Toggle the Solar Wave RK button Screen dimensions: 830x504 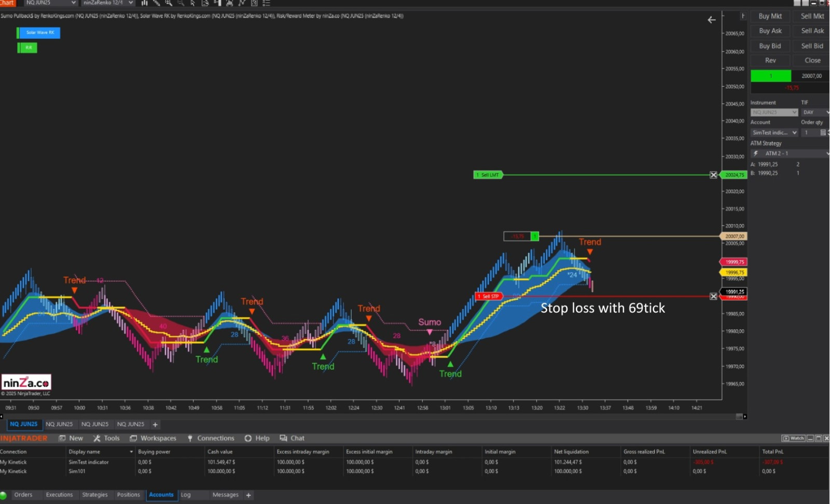click(39, 33)
